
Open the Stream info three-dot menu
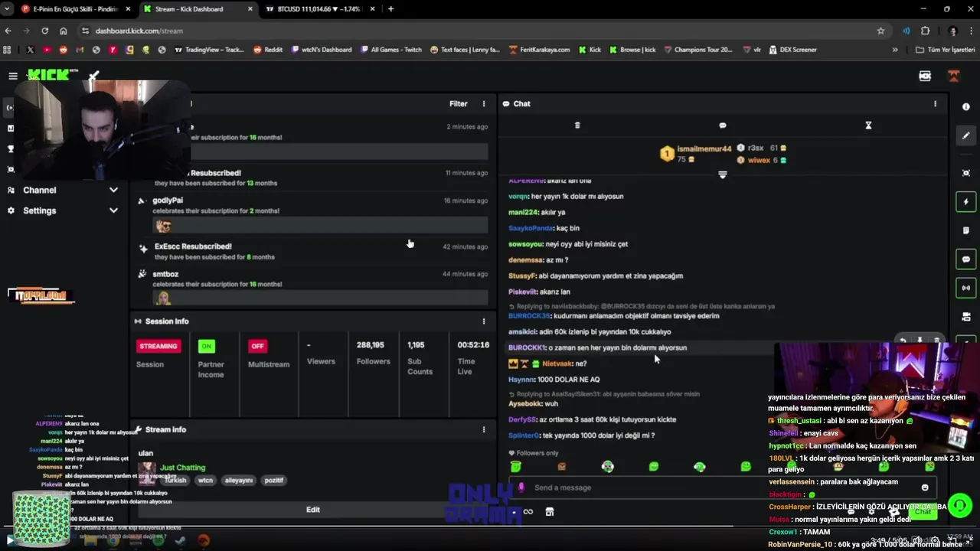point(483,430)
